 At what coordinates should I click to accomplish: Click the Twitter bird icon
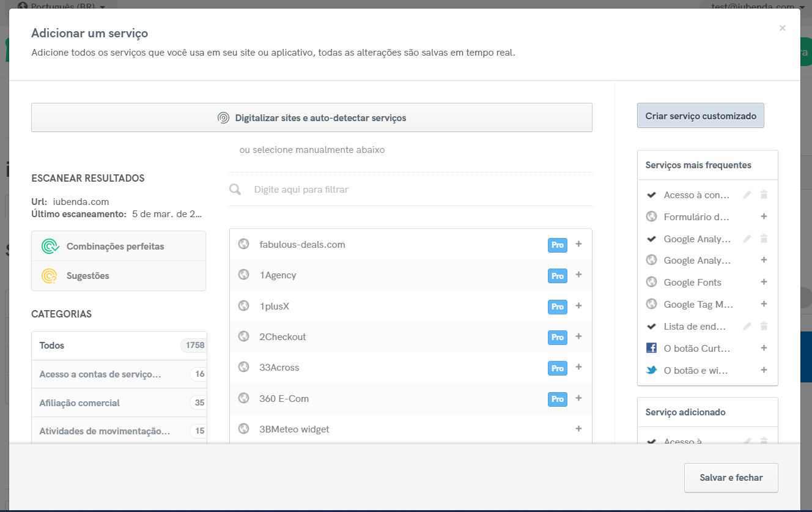pos(651,370)
